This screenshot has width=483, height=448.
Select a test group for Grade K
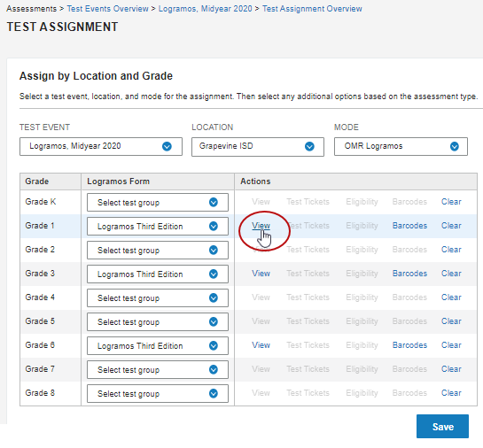pos(158,203)
